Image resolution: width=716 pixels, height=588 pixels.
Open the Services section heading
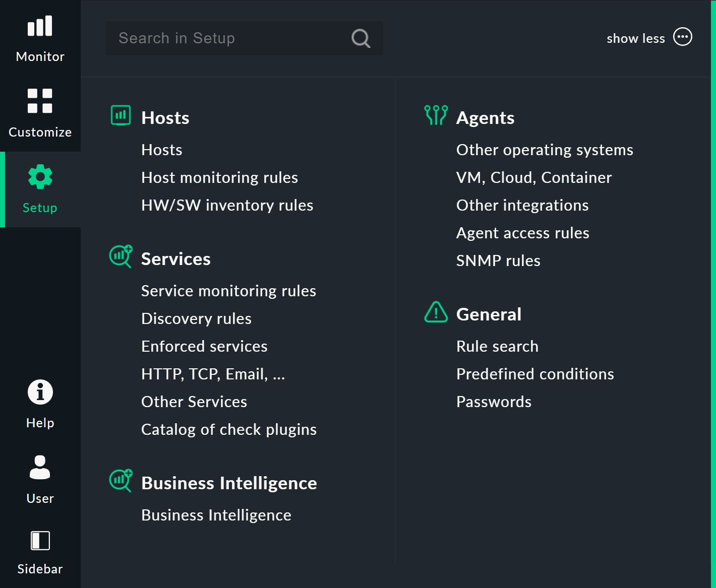tap(176, 259)
